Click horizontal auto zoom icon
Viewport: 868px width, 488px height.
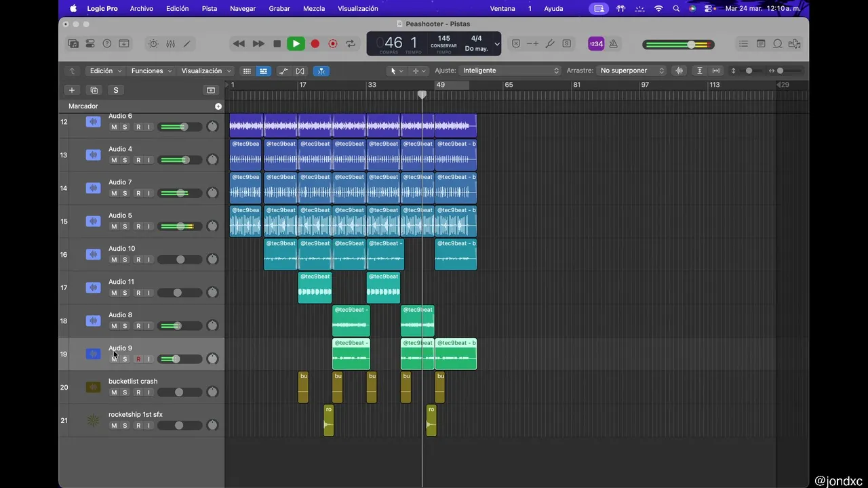(x=715, y=70)
